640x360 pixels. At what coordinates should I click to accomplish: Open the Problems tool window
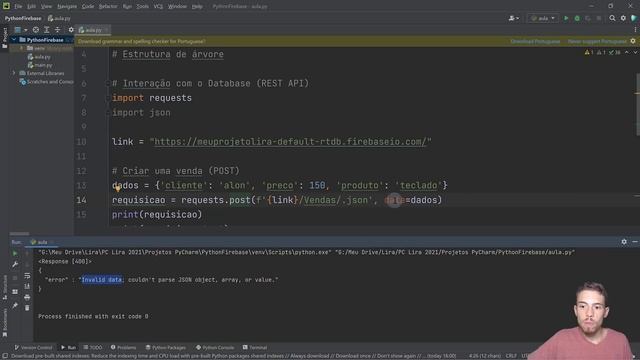[x=123, y=347]
